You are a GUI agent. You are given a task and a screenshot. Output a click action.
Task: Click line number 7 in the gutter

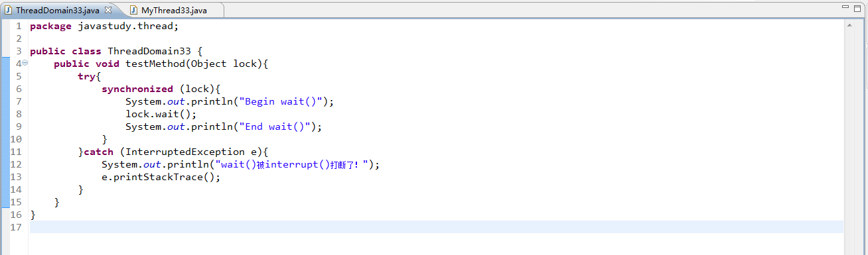click(19, 101)
